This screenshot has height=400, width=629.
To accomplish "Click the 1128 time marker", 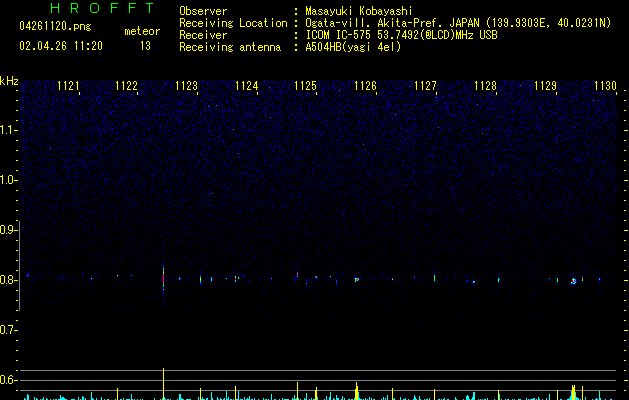I will coord(485,86).
